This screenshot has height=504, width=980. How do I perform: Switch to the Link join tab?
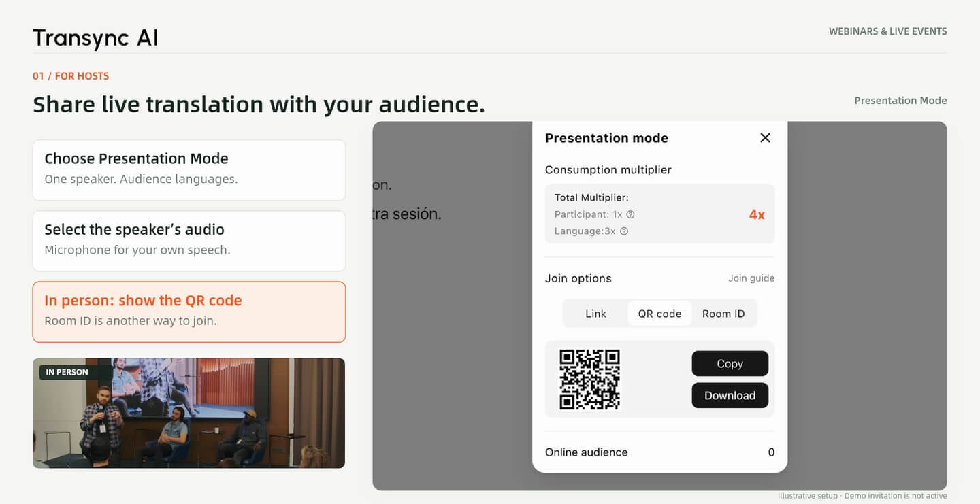pos(595,314)
